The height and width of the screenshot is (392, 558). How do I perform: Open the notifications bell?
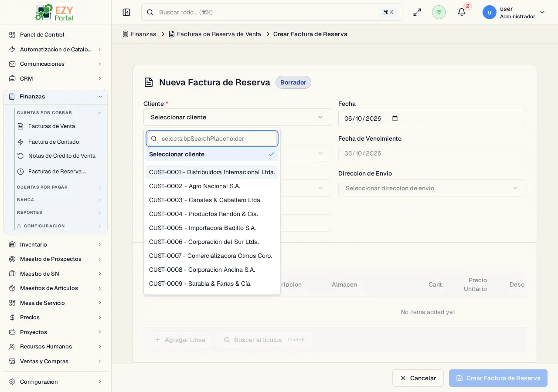pyautogui.click(x=462, y=12)
